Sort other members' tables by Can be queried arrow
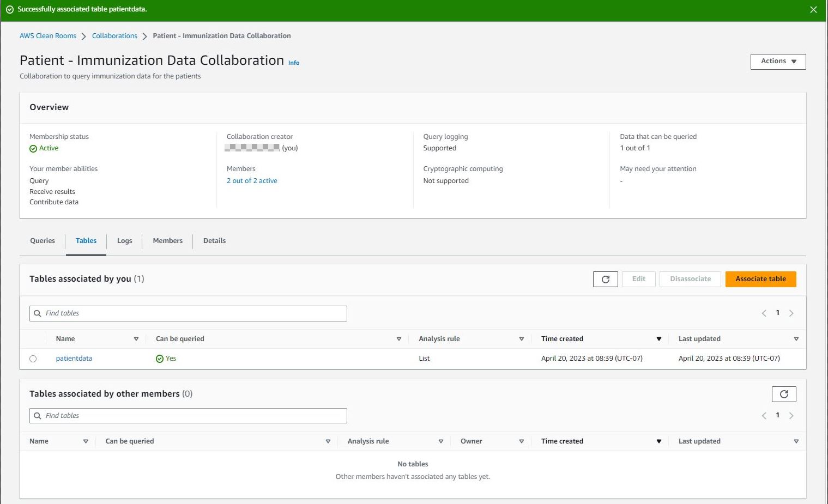Screen dimensions: 828x504 [x=328, y=441]
